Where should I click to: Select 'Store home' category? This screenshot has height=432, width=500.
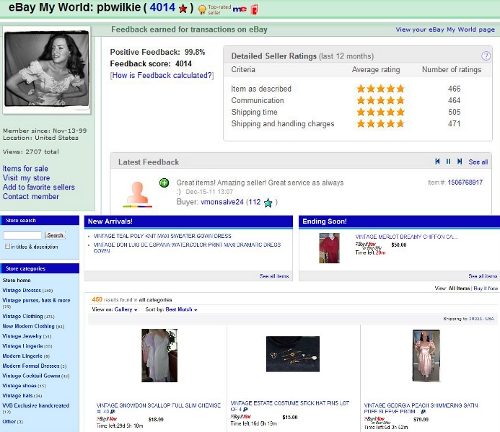pos(16,280)
